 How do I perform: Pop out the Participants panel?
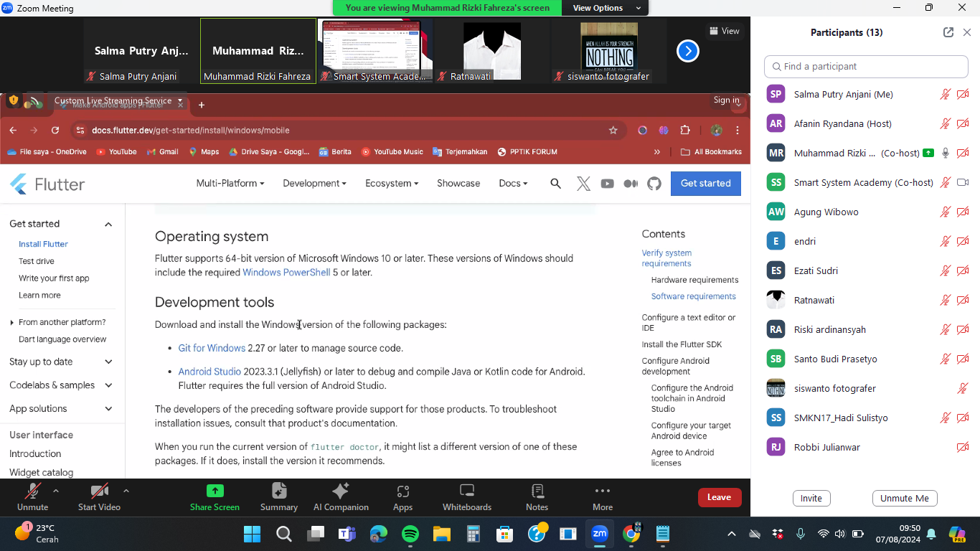948,32
